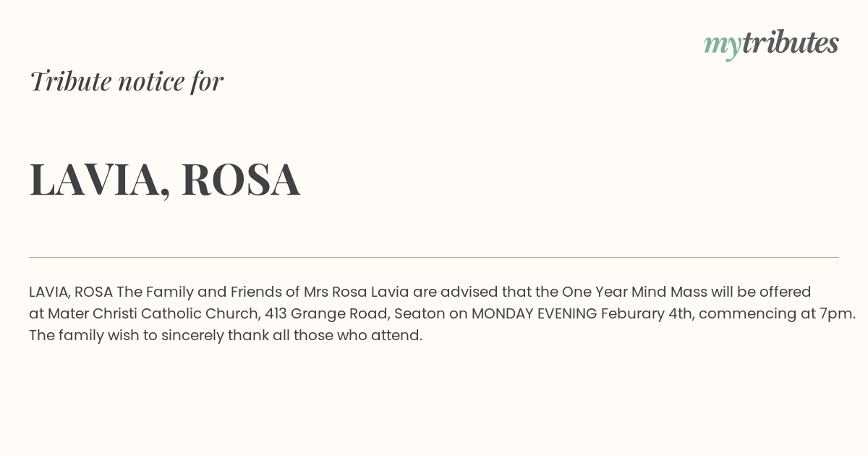
Task: Click the mytributes logo
Action: click(771, 43)
